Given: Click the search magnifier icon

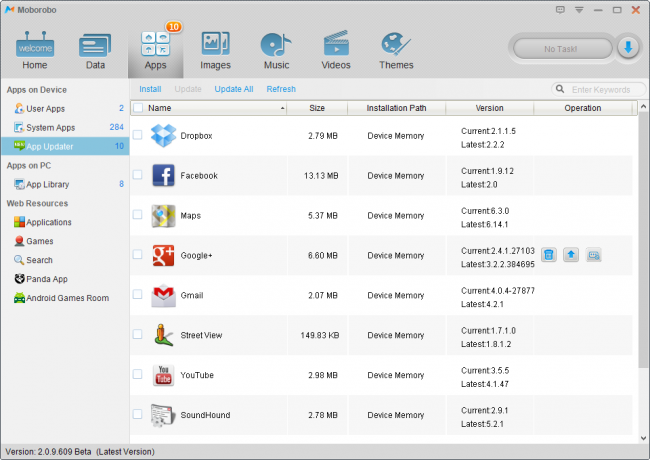Looking at the screenshot, I should [x=560, y=89].
